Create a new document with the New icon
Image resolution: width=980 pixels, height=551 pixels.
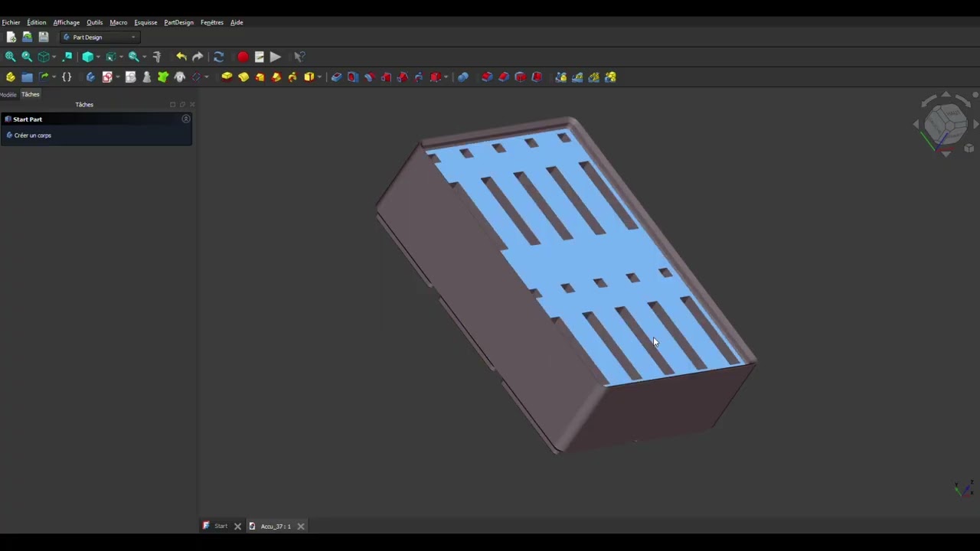11,37
